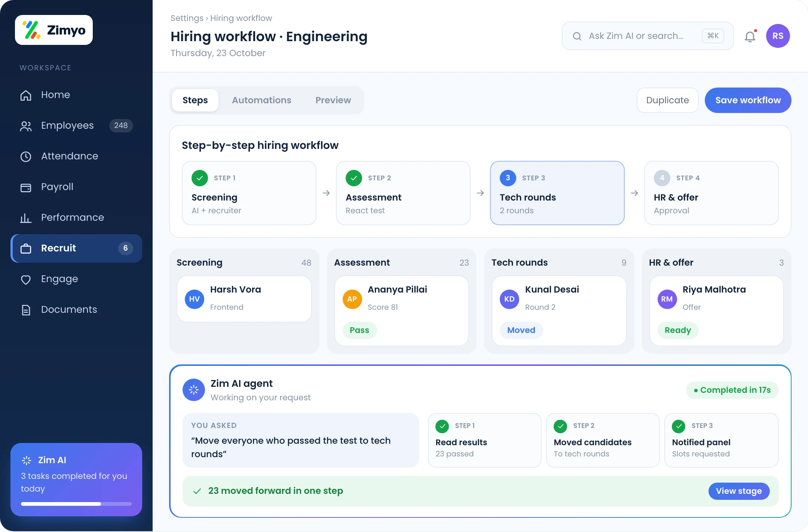Click the Zimyo logo
The height and width of the screenshot is (532, 808).
click(x=54, y=30)
